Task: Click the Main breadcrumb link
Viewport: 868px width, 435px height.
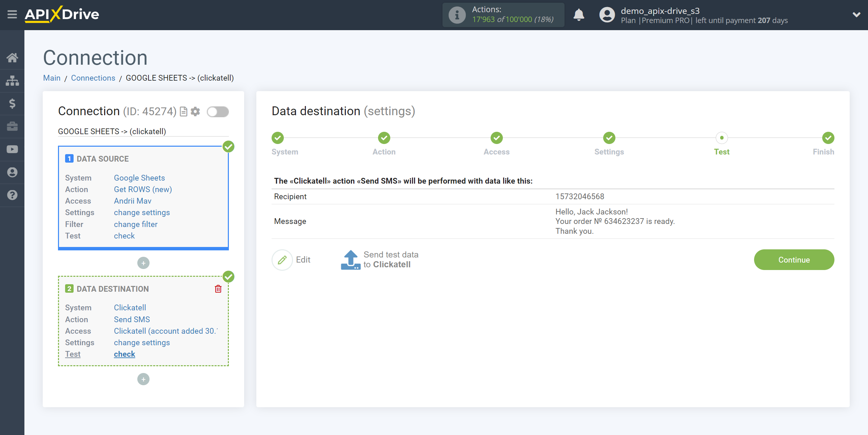Action: point(52,78)
